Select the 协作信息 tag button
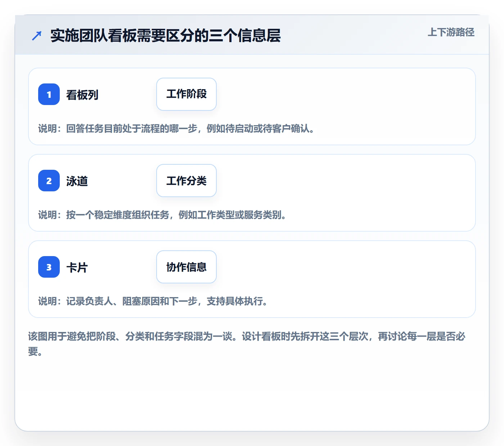Viewport: 504px width, 446px height. tap(186, 267)
